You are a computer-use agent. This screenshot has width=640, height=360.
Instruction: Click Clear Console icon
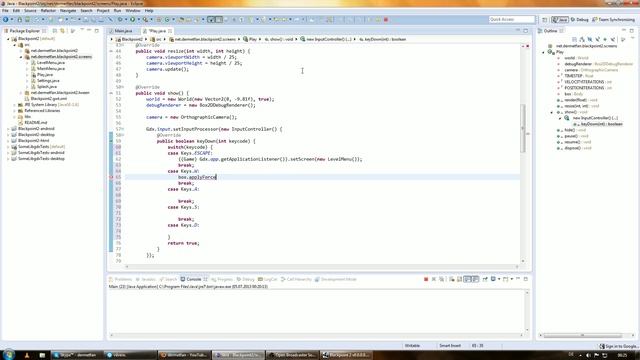pyautogui.click(x=452, y=279)
